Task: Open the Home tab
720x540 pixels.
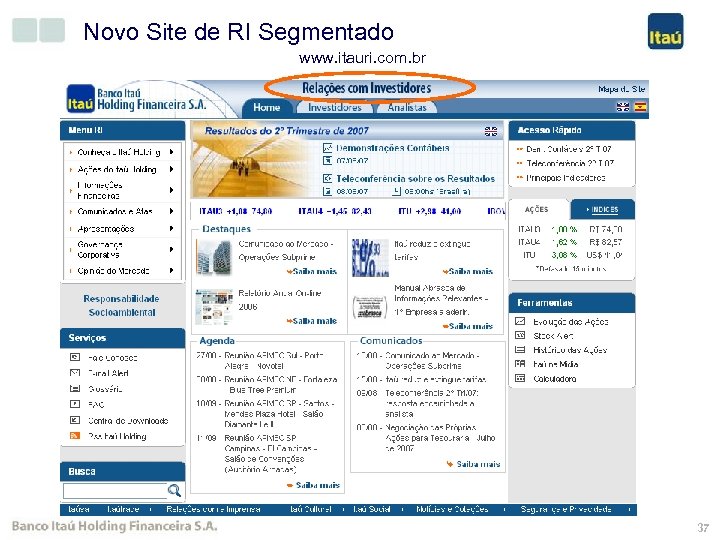Action: pos(266,107)
